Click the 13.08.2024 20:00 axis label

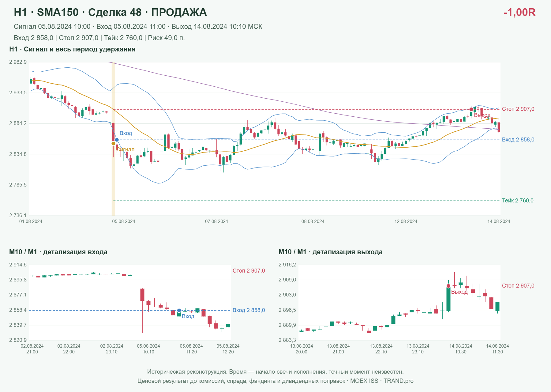tap(302, 349)
